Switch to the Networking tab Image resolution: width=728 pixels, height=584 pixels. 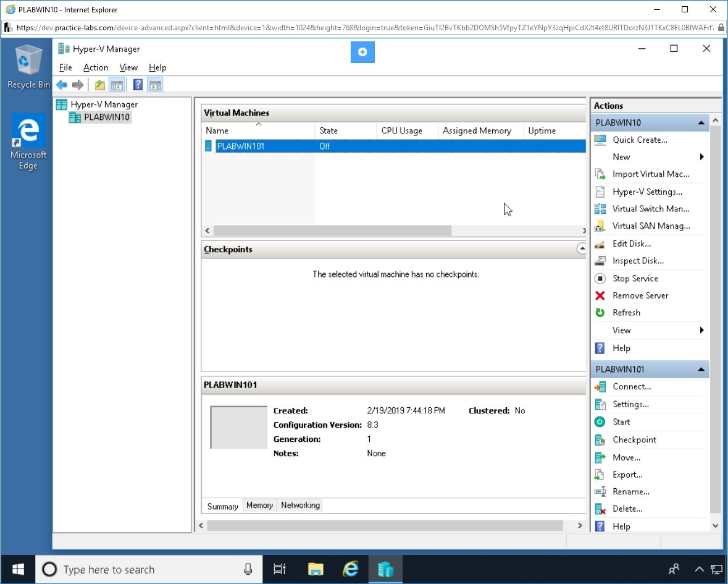coord(300,505)
